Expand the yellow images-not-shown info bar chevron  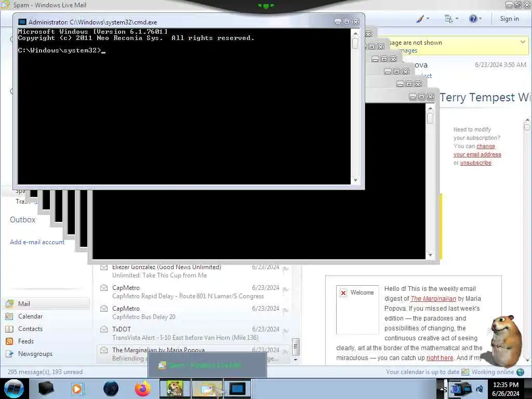[523, 42]
